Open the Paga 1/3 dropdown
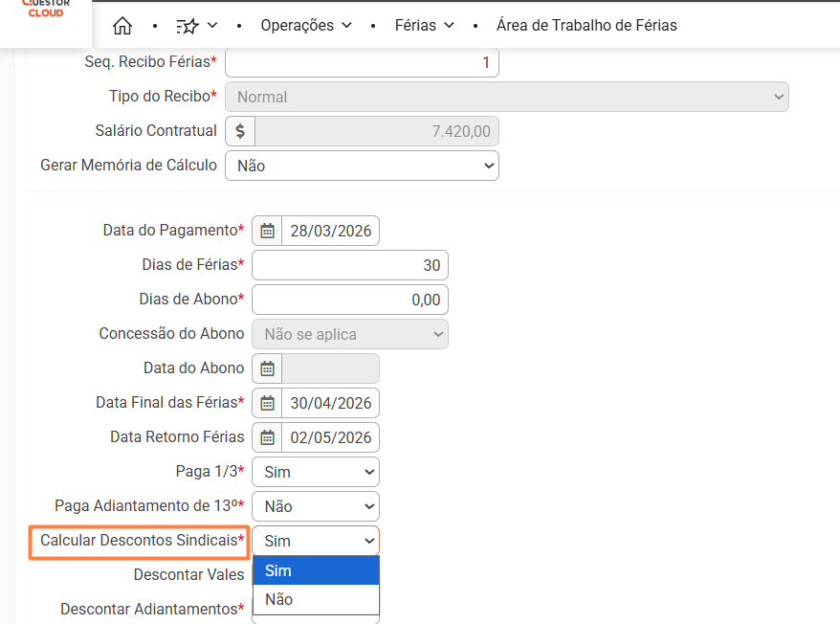This screenshot has width=840, height=624. point(316,472)
